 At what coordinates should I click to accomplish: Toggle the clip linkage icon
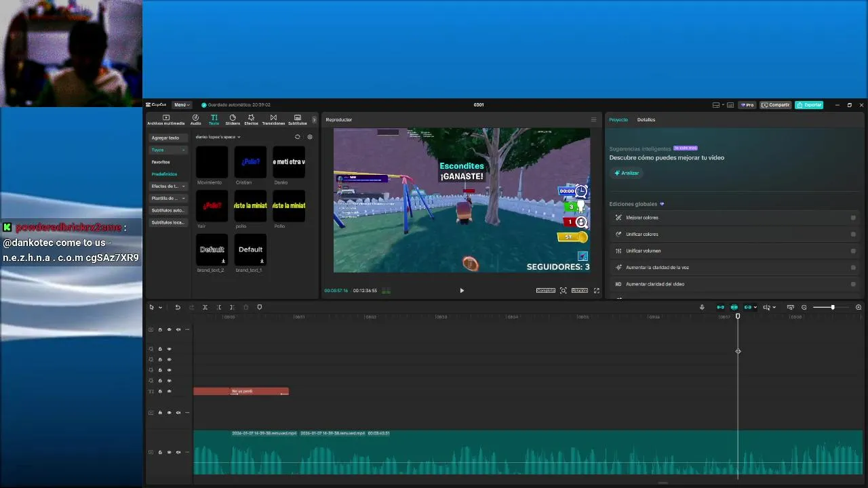point(747,307)
